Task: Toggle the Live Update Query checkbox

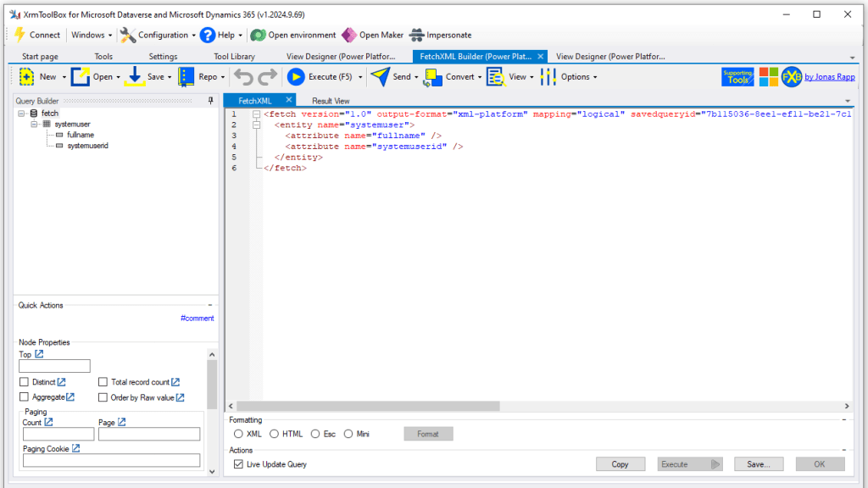Action: pos(238,464)
